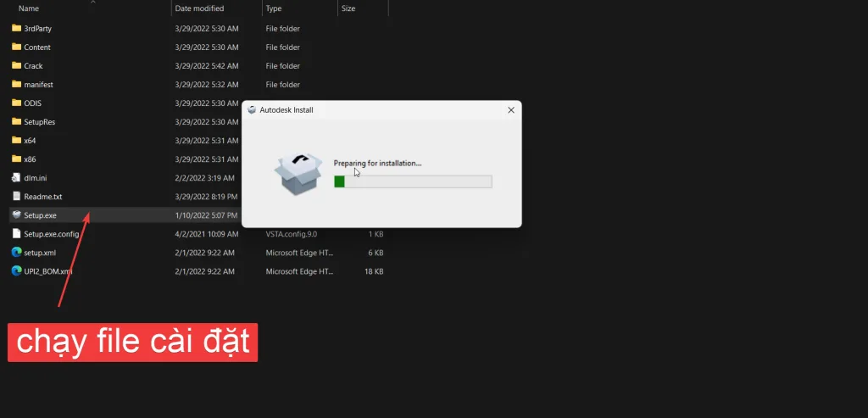
Task: Select the Readme.txt file name
Action: click(43, 197)
